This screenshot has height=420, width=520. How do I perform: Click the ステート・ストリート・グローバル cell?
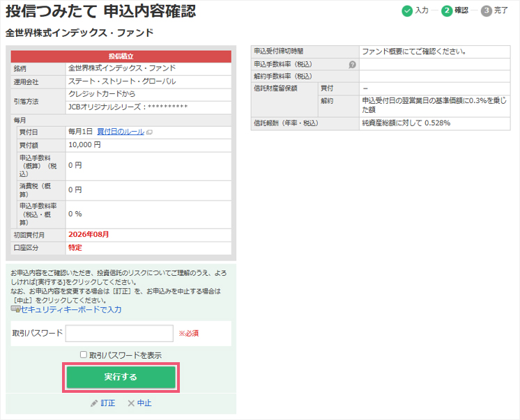pyautogui.click(x=148, y=81)
